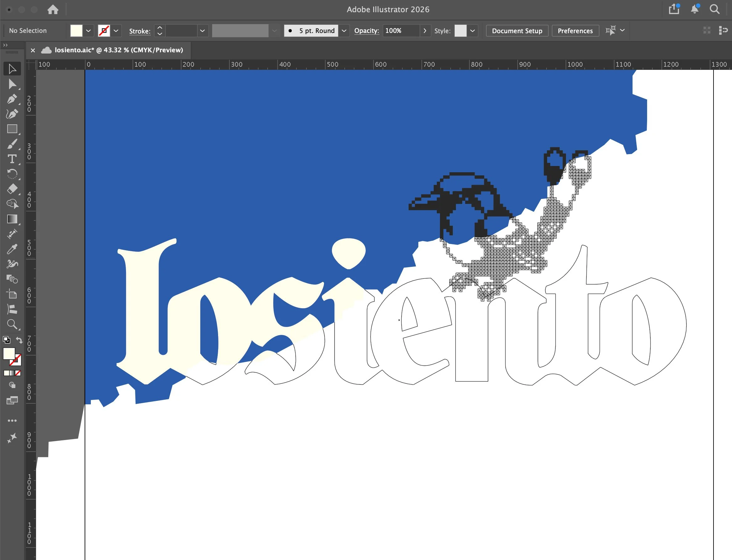The image size is (732, 560).
Task: Decrease stroke weight with down stepper
Action: (160, 34)
